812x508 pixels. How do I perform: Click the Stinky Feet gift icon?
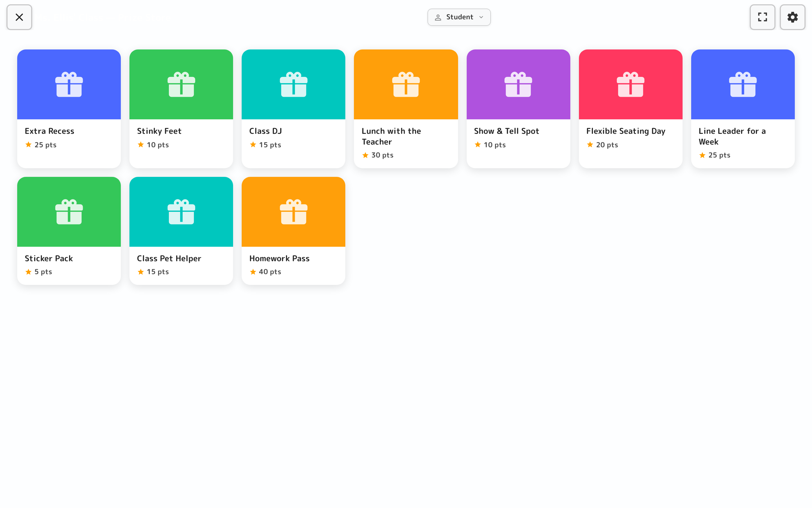181,84
